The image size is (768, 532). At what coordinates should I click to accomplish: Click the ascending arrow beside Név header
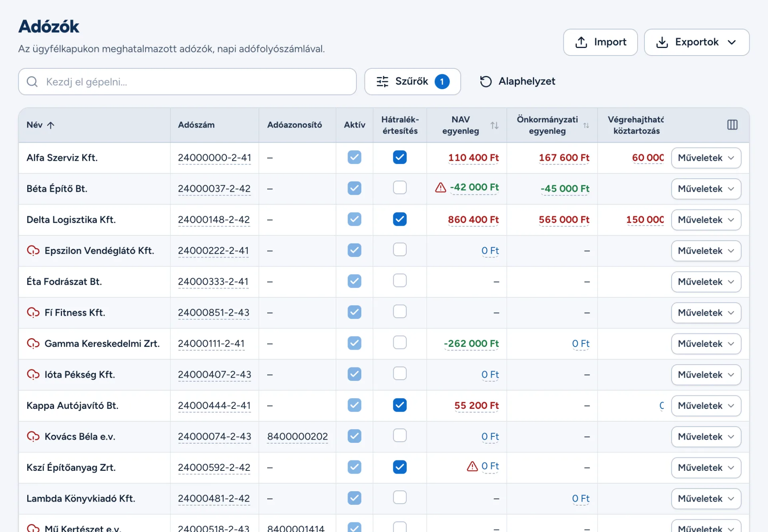pos(51,125)
